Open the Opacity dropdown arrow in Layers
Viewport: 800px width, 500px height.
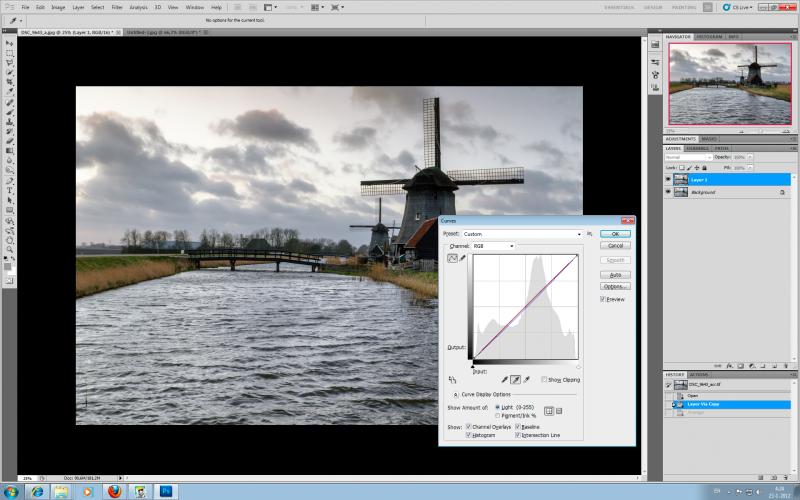point(750,157)
